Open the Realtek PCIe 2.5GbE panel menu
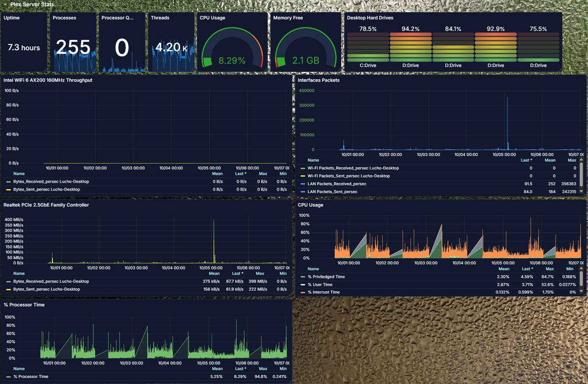The height and width of the screenshot is (384, 588). click(x=46, y=205)
